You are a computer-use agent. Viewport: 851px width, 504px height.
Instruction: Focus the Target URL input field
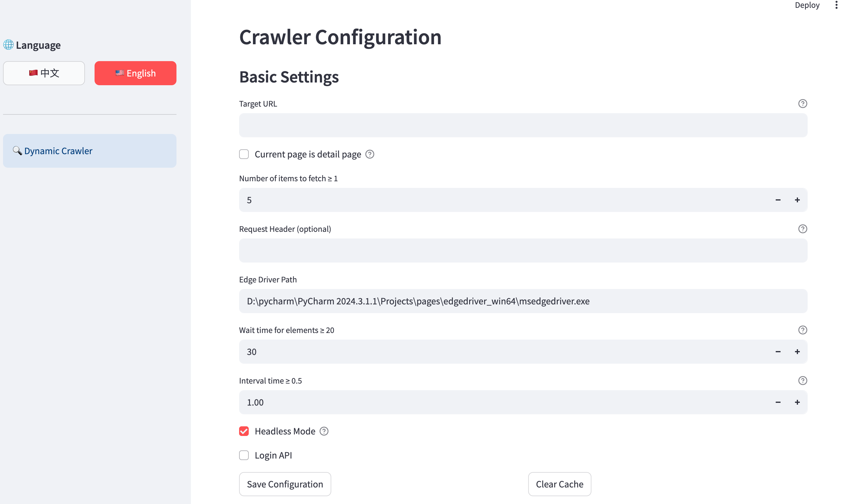(x=523, y=126)
